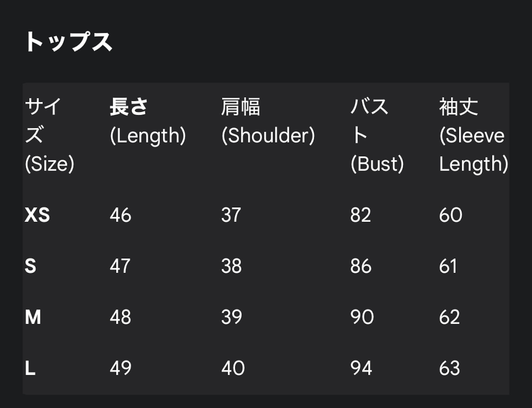This screenshot has width=532, height=408.
Task: Select the 肩幅 (Shoulder) column header
Action: click(268, 121)
